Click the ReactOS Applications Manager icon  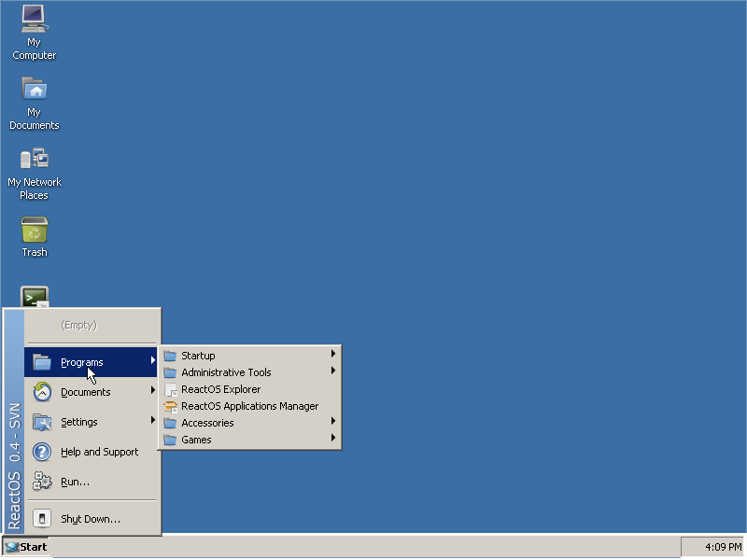pos(171,406)
